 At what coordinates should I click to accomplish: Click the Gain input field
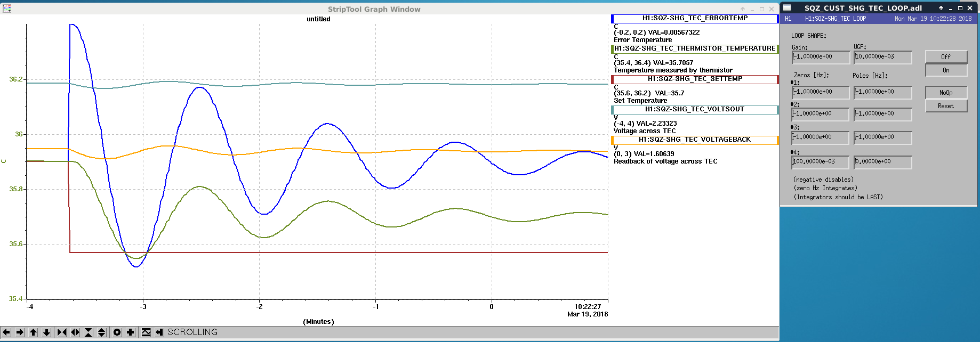[x=821, y=57]
